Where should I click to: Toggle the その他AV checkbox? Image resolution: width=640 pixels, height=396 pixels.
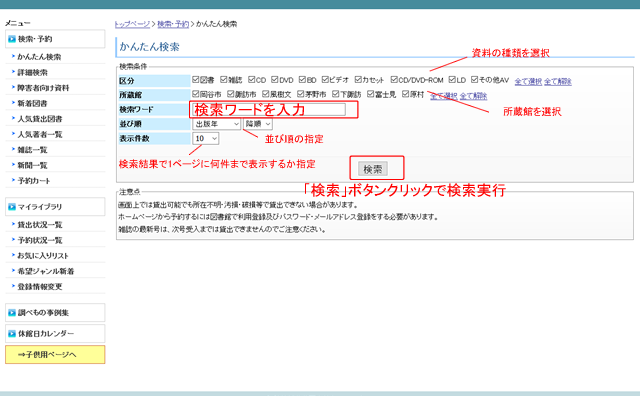474,79
